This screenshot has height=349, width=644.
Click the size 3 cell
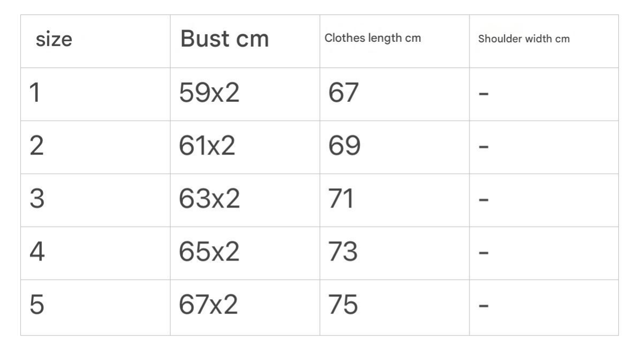pyautogui.click(x=36, y=200)
